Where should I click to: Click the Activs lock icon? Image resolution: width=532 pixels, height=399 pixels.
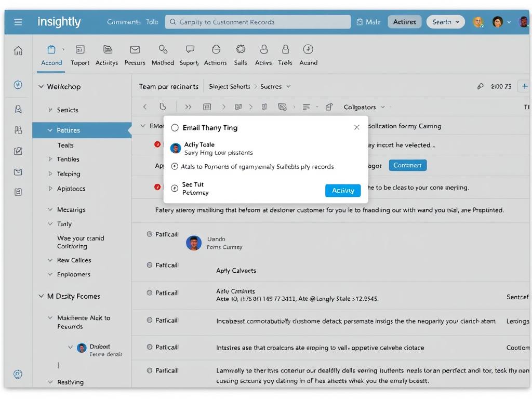pyautogui.click(x=263, y=49)
